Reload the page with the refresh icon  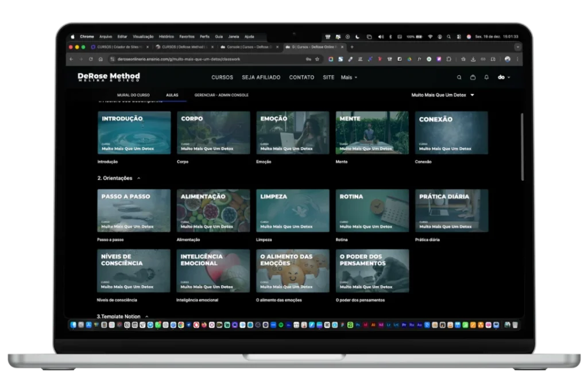pyautogui.click(x=91, y=59)
